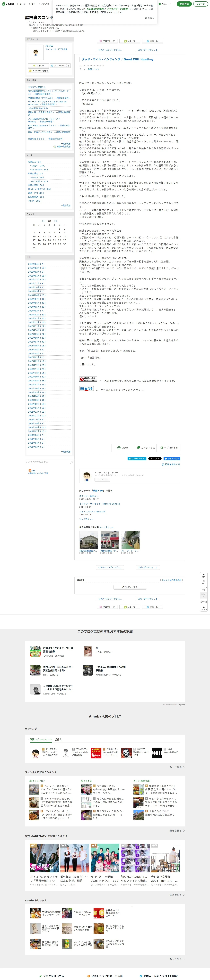The image size is (210, 980).
Task: Show コメント記入欄を表示
Action: pos(172,580)
